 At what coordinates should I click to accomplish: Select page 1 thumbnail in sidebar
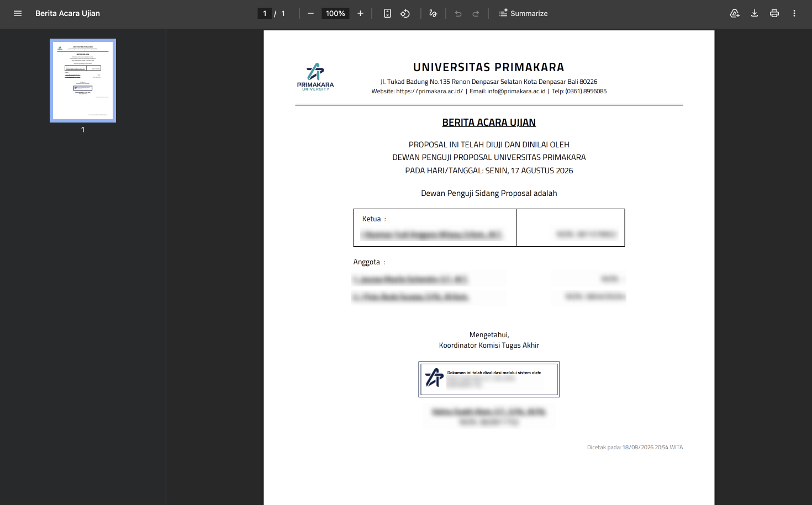(x=83, y=81)
